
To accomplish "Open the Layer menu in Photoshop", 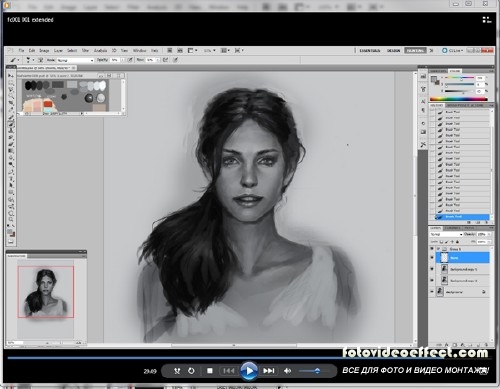I will (58, 51).
